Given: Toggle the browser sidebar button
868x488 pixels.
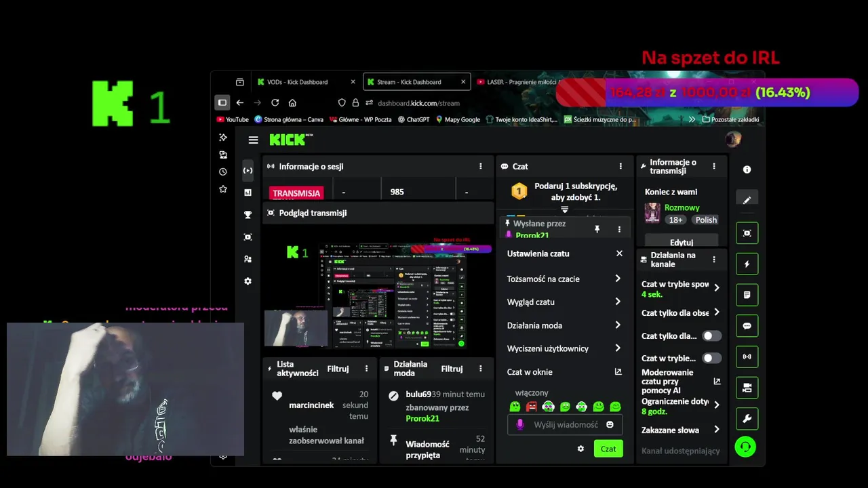Looking at the screenshot, I should (222, 102).
